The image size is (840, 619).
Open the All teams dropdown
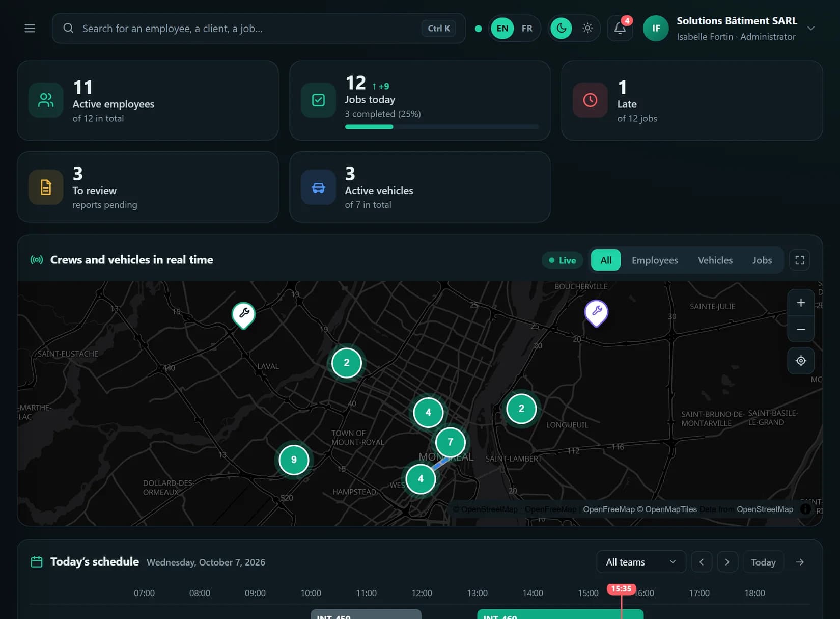(641, 562)
